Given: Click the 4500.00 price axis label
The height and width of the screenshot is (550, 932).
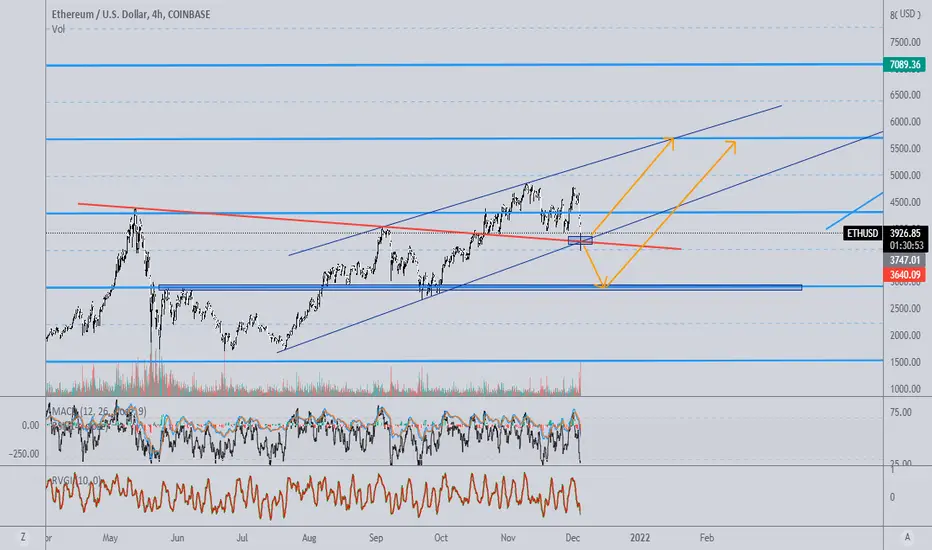Looking at the screenshot, I should tap(905, 202).
